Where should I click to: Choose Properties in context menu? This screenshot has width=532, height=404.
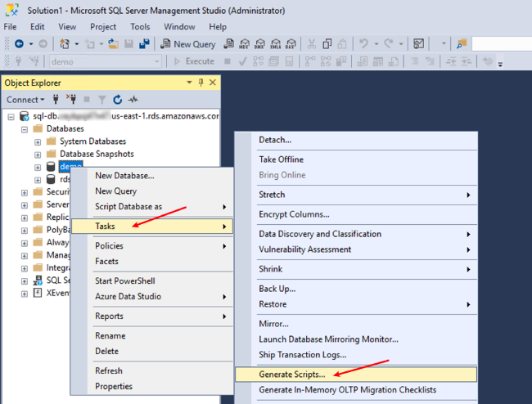pyautogui.click(x=153, y=386)
